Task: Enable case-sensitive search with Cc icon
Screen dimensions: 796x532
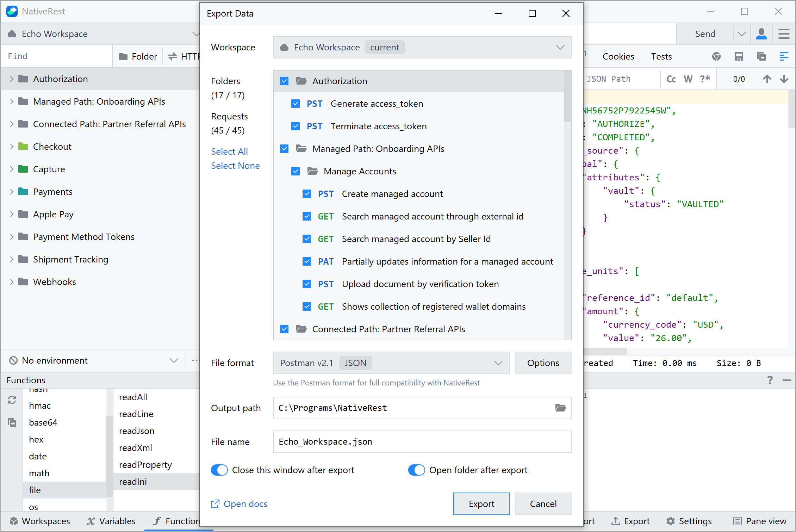Action: [671, 79]
